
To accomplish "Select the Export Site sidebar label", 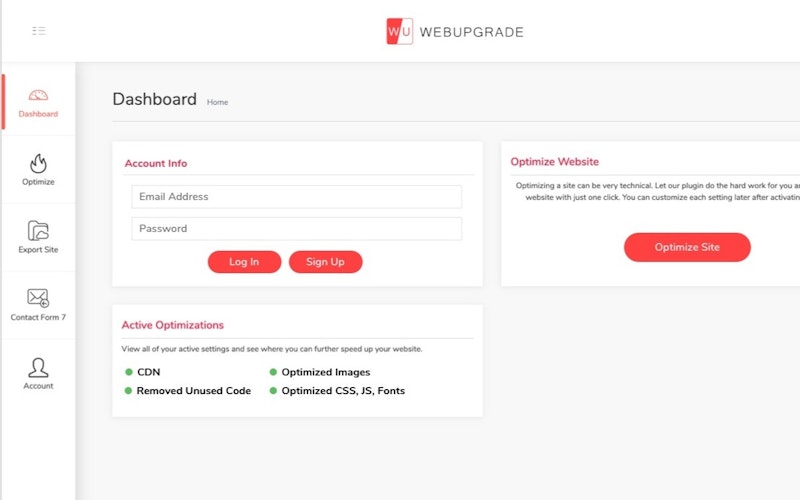I will [38, 249].
